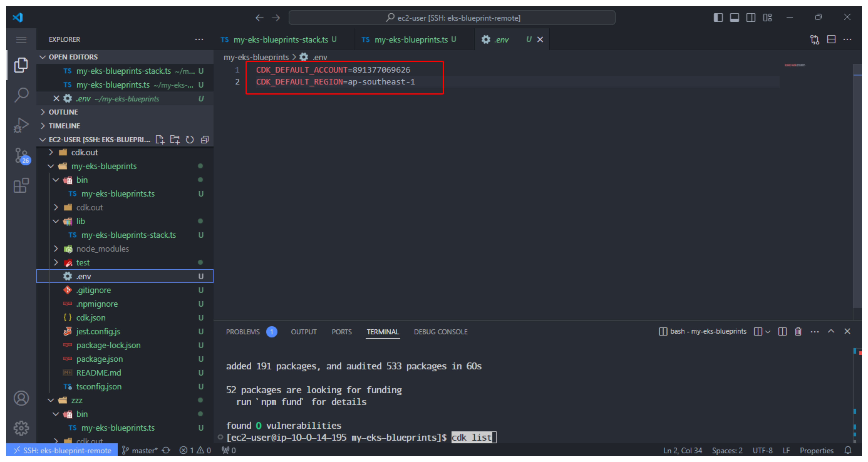Open changes compare icon in editor toolbar
Screen dimensions: 868x462
click(x=814, y=40)
